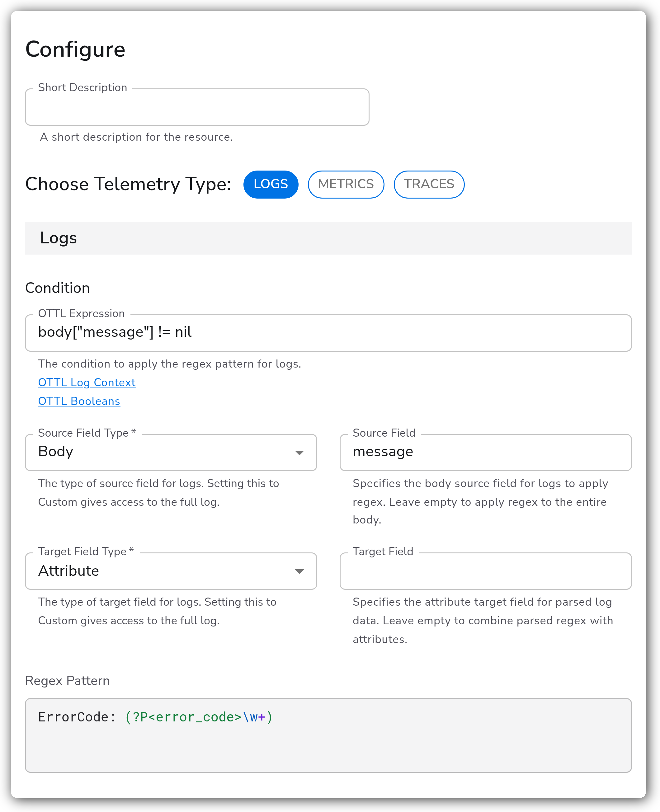
Task: Click the "Choose Telemetry Type:" label
Action: pos(128,184)
